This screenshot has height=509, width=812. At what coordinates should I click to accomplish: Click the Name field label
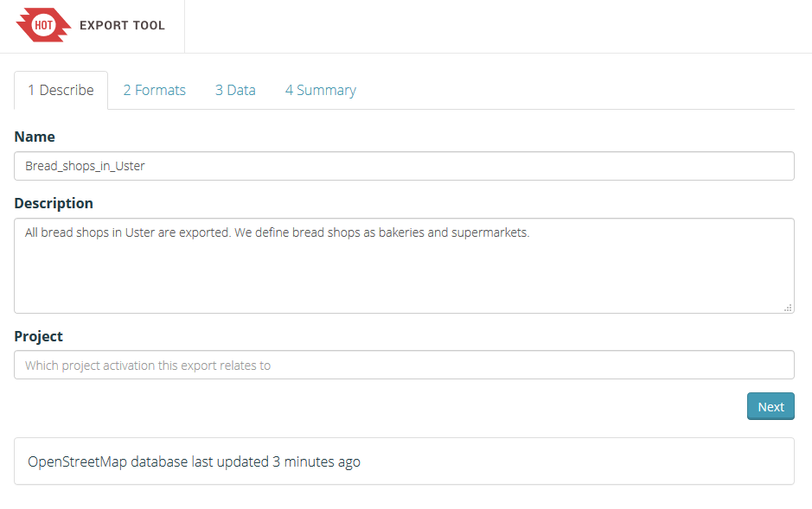coord(35,137)
